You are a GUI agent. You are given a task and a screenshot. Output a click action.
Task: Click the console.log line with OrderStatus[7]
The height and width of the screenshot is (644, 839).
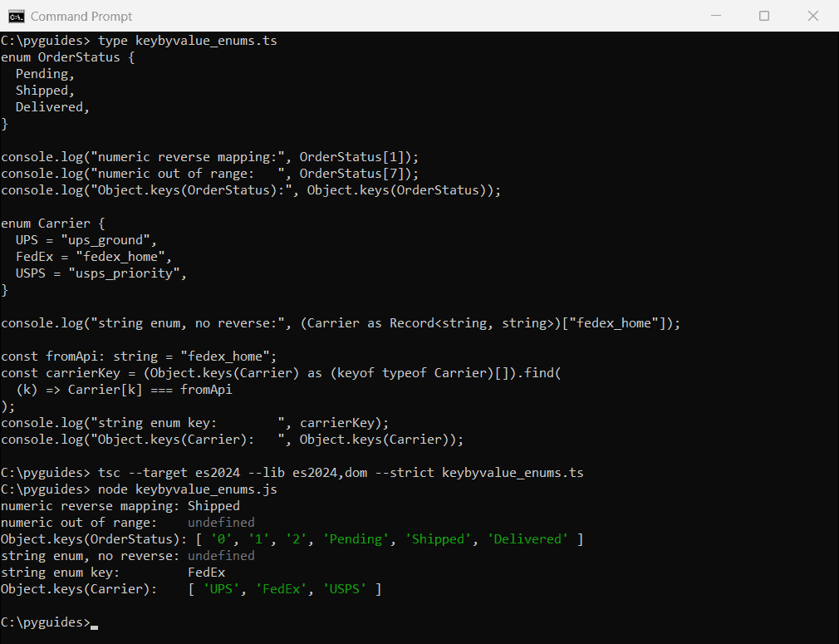[x=209, y=174]
